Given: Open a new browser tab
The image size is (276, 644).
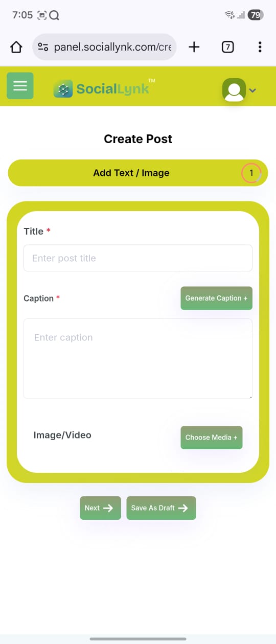Looking at the screenshot, I should tap(194, 48).
